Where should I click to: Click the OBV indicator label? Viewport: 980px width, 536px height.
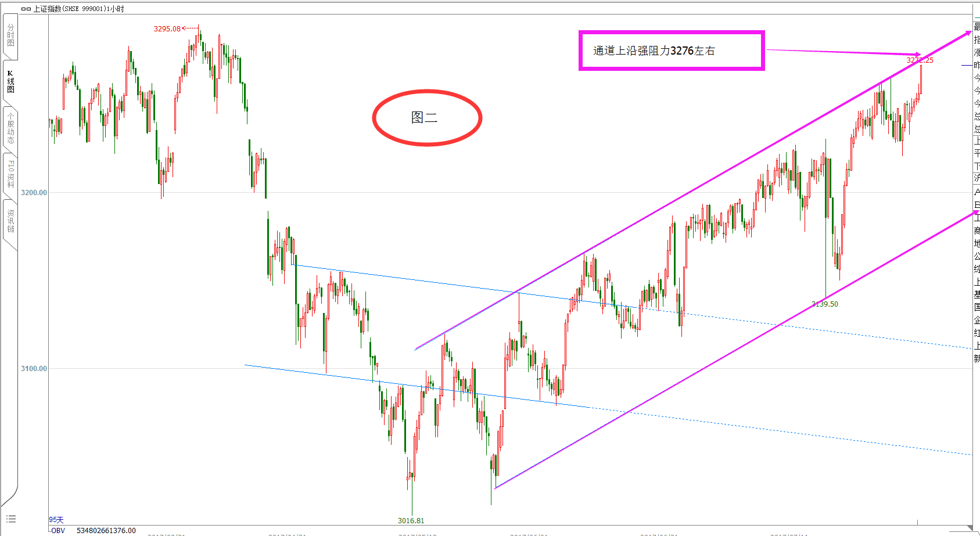coord(58,530)
